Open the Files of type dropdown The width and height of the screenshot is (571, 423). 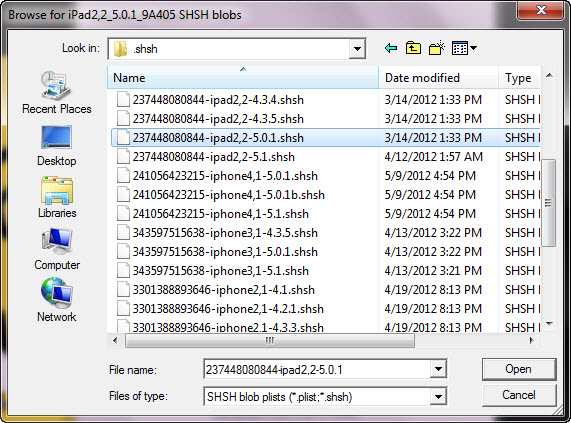click(438, 396)
